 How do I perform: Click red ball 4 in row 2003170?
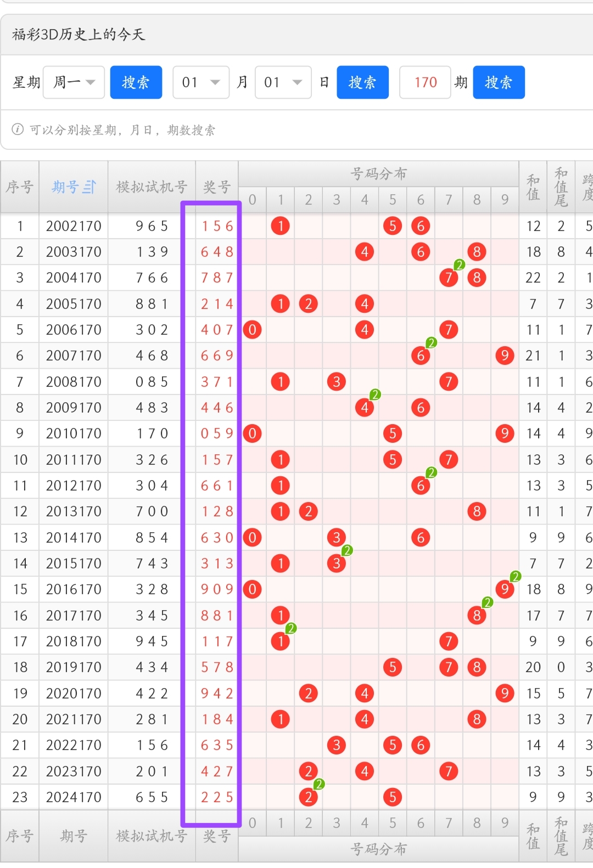coord(365,252)
